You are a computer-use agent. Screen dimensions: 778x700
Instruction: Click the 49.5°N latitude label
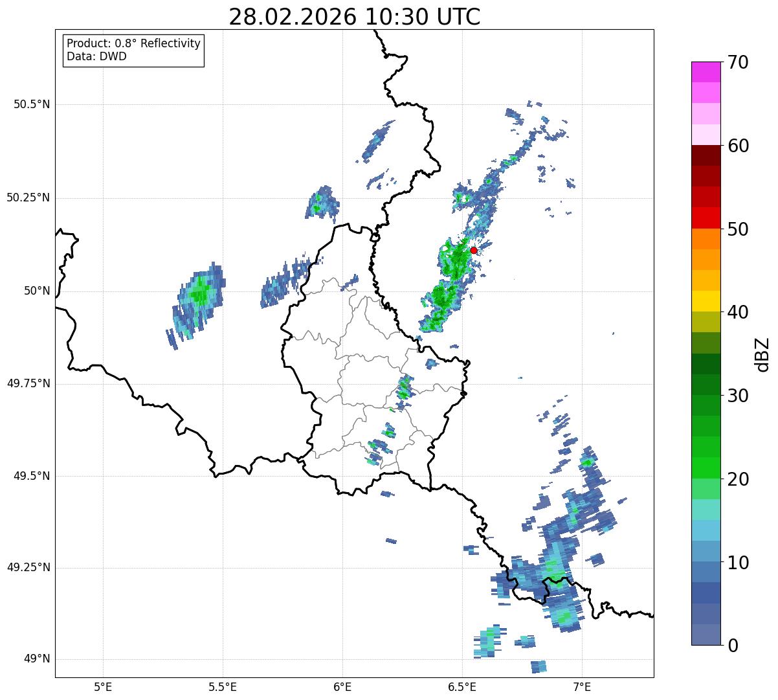point(32,476)
